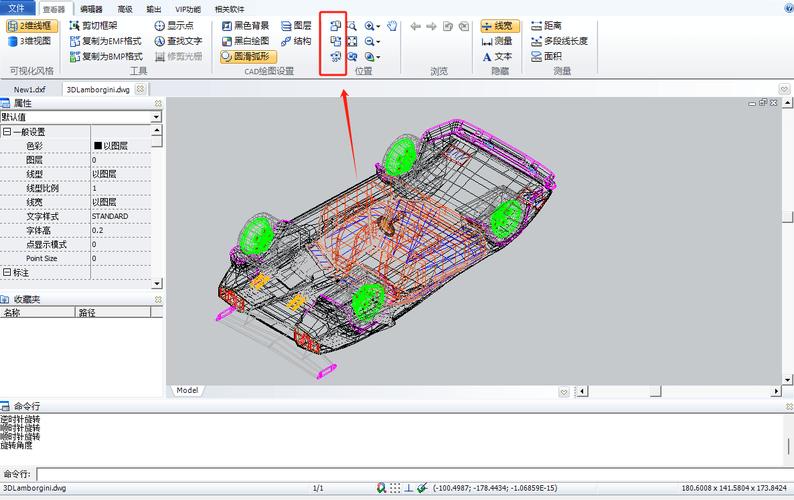Open the 默认值 properties dropdown
The width and height of the screenshot is (794, 500).
156,117
